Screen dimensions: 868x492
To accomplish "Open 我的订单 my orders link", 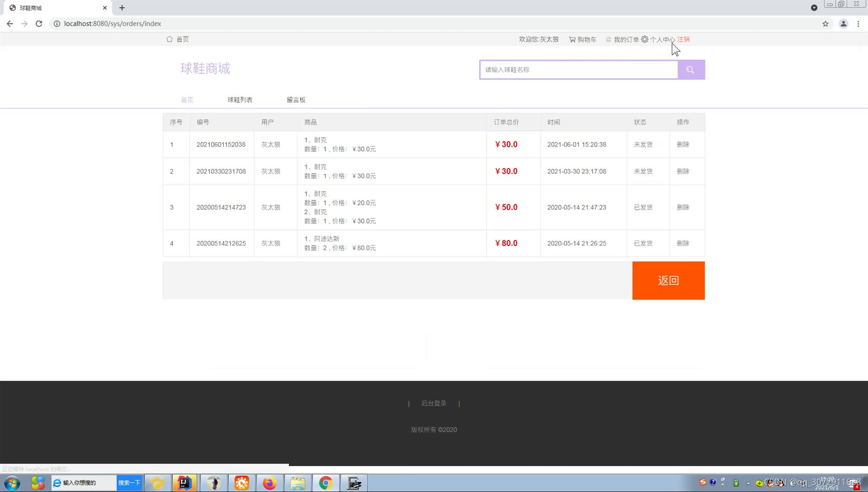I will [623, 40].
